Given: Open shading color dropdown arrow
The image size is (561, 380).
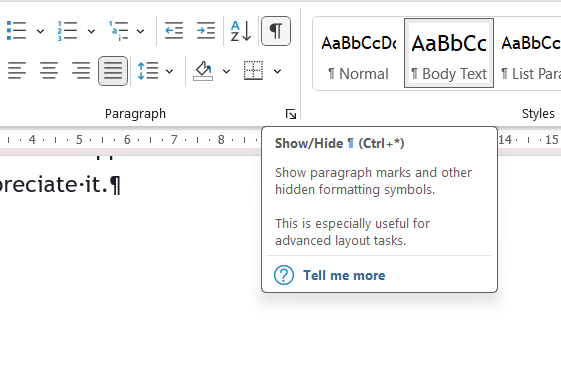Looking at the screenshot, I should [226, 71].
